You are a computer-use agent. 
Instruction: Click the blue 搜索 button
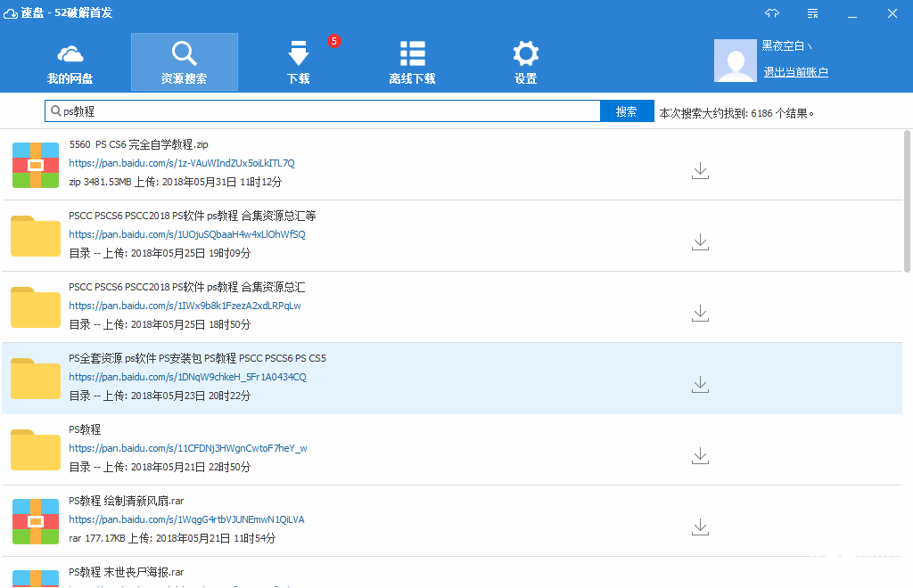pyautogui.click(x=627, y=111)
